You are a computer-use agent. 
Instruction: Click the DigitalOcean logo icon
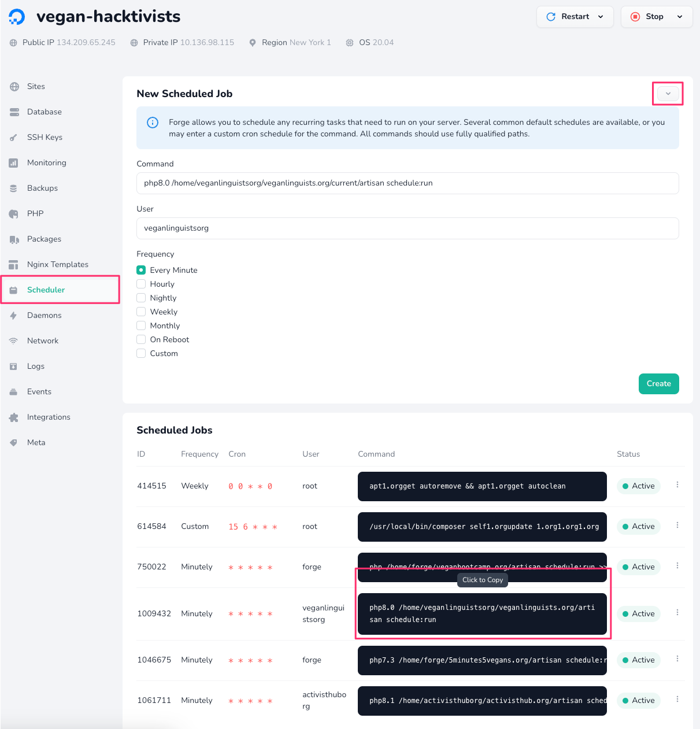(x=17, y=17)
